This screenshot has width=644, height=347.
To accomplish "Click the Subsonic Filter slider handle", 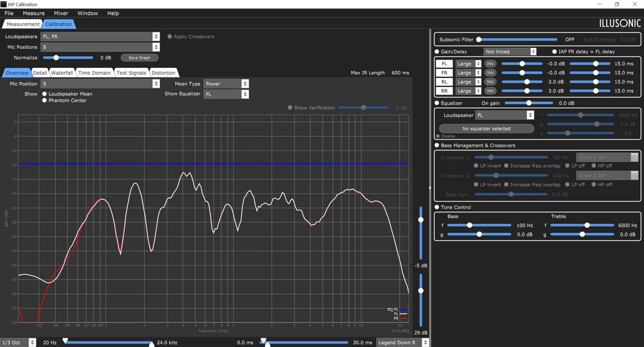I will coord(479,39).
